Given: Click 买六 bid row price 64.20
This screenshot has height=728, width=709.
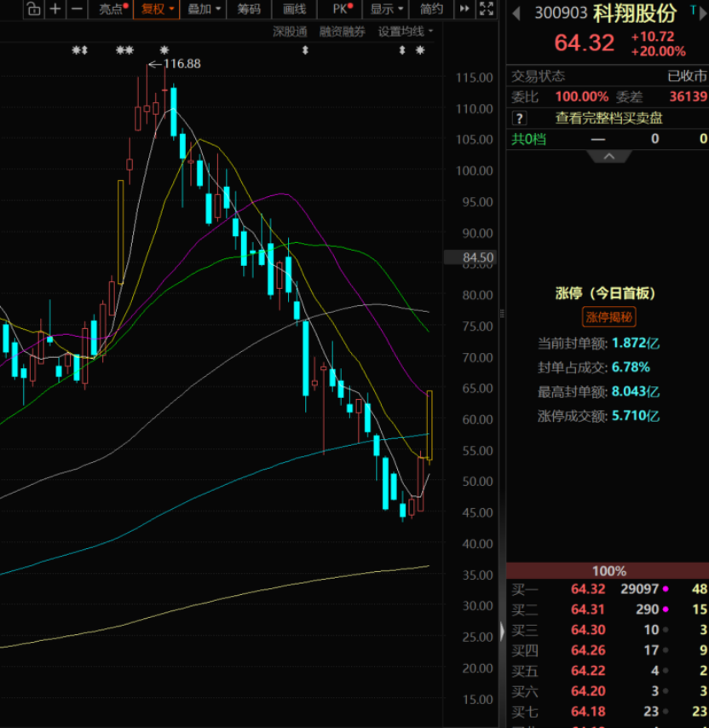Looking at the screenshot, I should pyautogui.click(x=588, y=691).
